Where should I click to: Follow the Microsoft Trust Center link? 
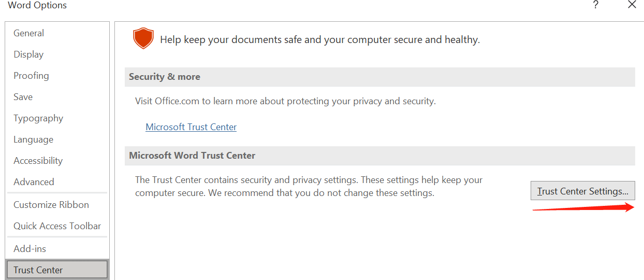[191, 127]
